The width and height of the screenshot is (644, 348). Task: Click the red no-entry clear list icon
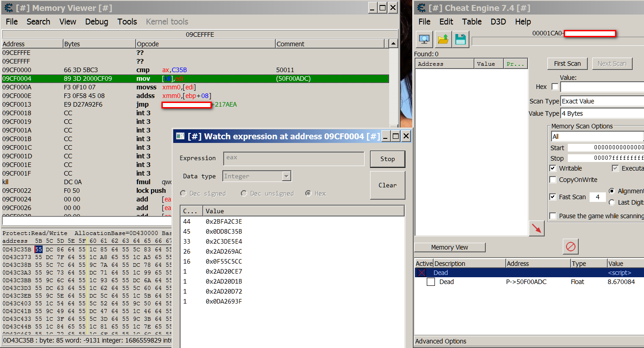click(571, 247)
